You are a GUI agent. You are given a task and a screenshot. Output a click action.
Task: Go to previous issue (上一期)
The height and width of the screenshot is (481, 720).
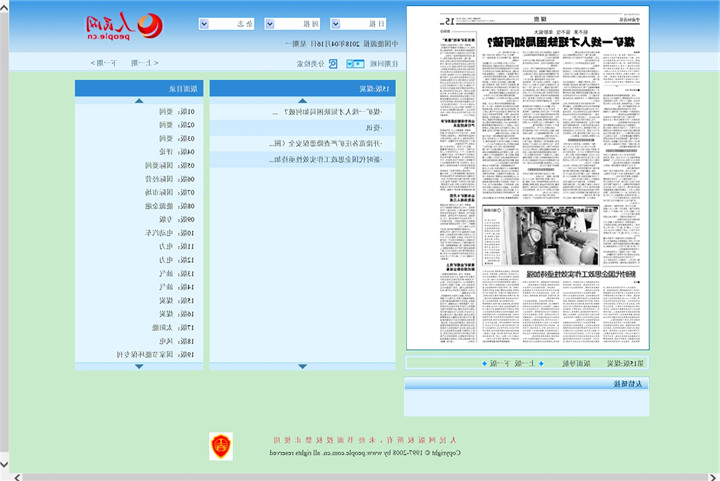[143, 63]
